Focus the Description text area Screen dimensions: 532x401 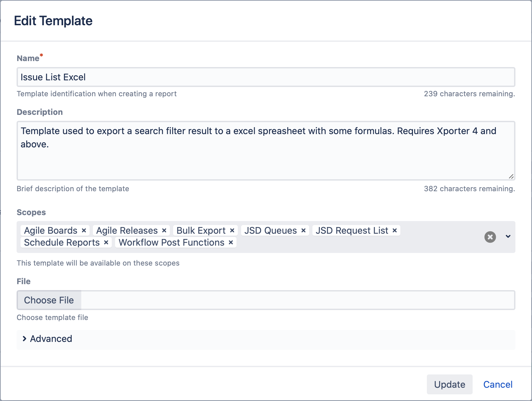coord(265,156)
